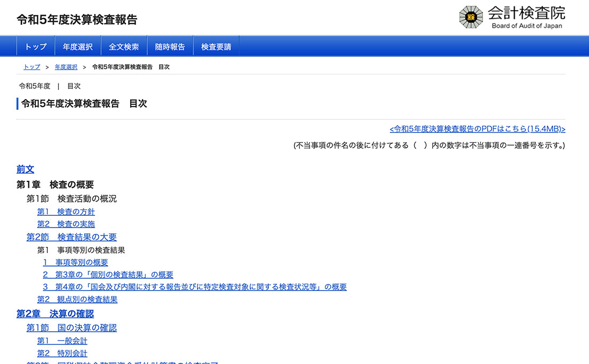
Task: Go to 第2章 決算の確認 heading link
Action: (55, 314)
